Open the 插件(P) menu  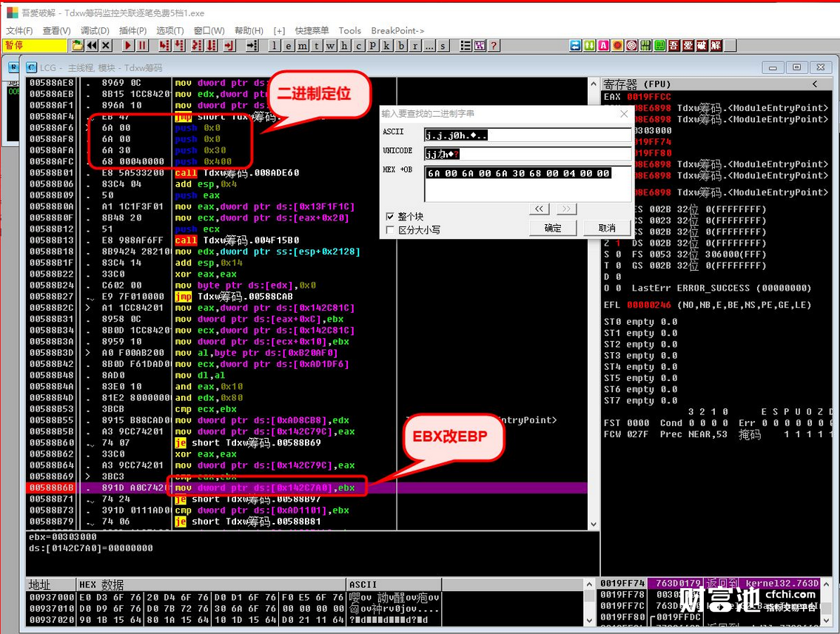(x=132, y=30)
